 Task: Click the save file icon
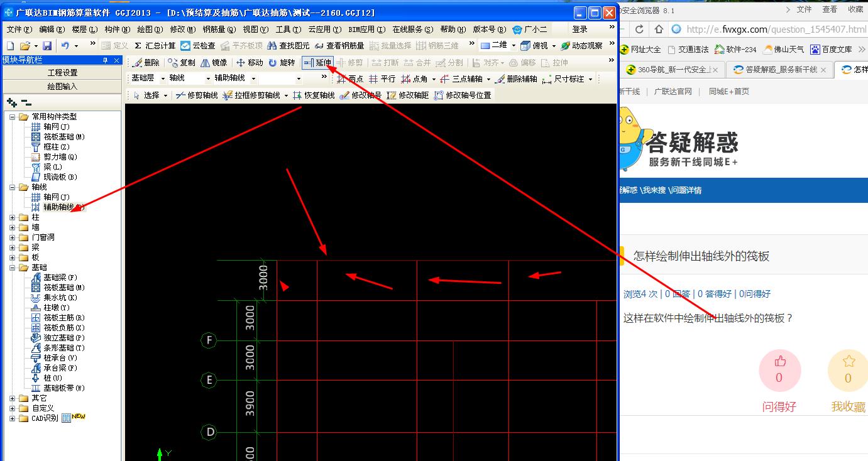point(47,46)
